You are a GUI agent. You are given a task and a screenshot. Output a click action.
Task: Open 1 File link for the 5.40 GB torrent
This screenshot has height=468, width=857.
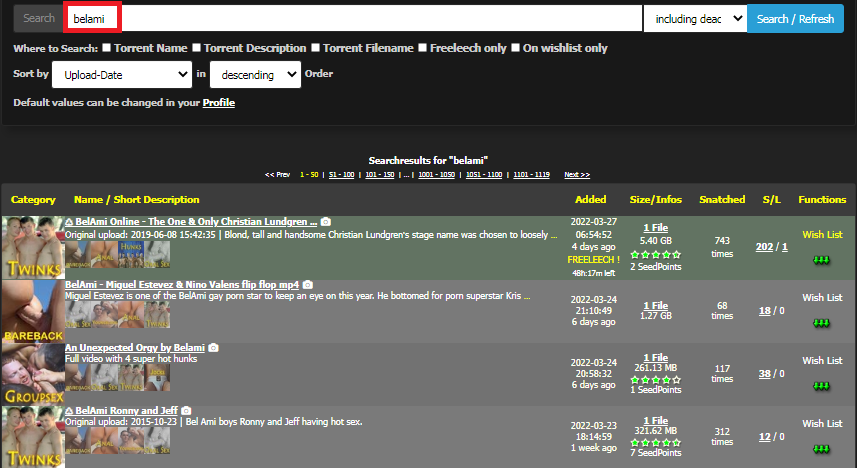pos(655,227)
